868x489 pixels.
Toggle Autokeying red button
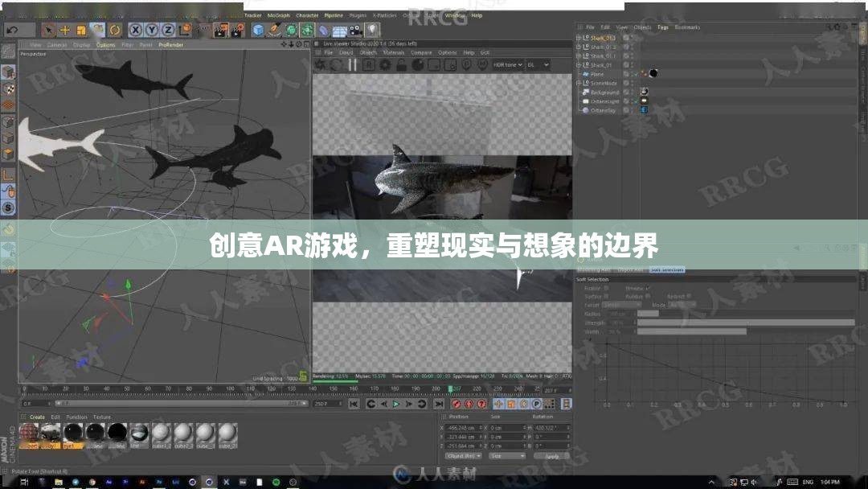coord(469,405)
